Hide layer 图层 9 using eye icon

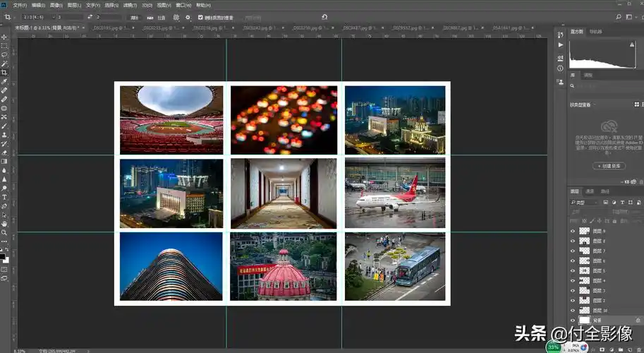[x=573, y=231]
